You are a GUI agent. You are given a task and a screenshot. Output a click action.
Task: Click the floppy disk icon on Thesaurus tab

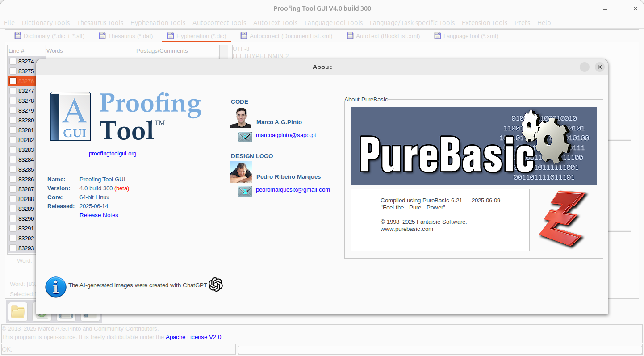pyautogui.click(x=102, y=36)
